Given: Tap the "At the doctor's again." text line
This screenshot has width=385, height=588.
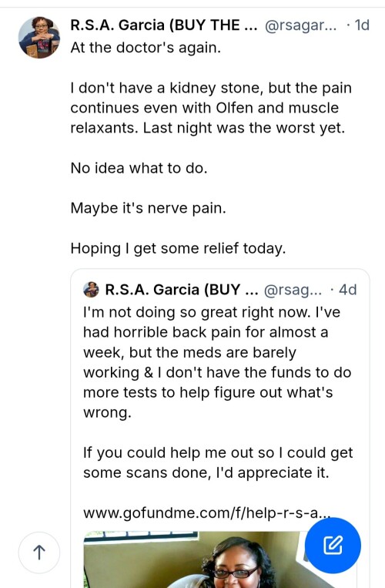Looking at the screenshot, I should 146,48.
